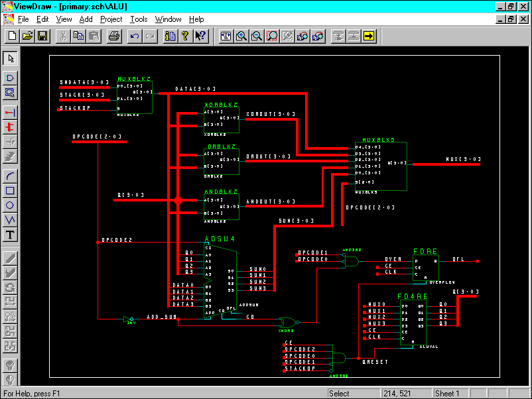Image resolution: width=532 pixels, height=399 pixels.
Task: Select the Arc drawing tool
Action: pyautogui.click(x=11, y=176)
